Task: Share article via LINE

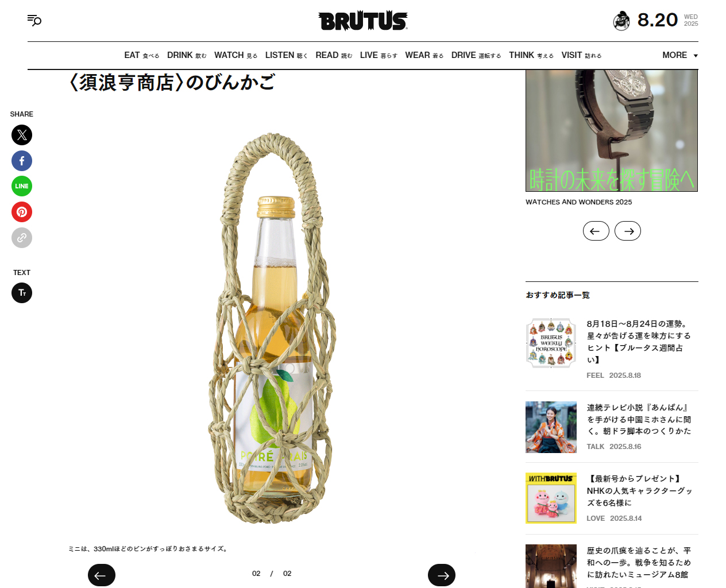Action: pos(22,186)
